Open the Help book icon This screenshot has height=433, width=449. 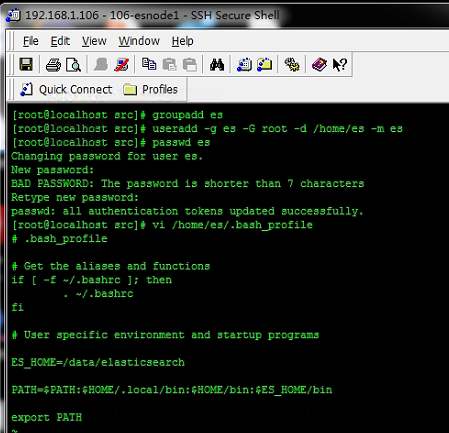tap(319, 64)
